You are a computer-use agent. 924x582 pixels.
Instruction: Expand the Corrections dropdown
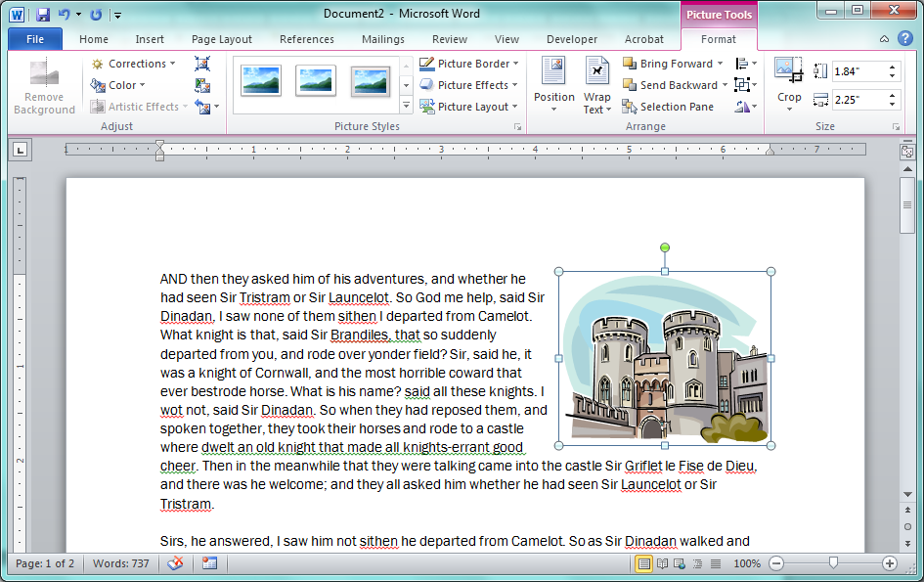point(135,64)
